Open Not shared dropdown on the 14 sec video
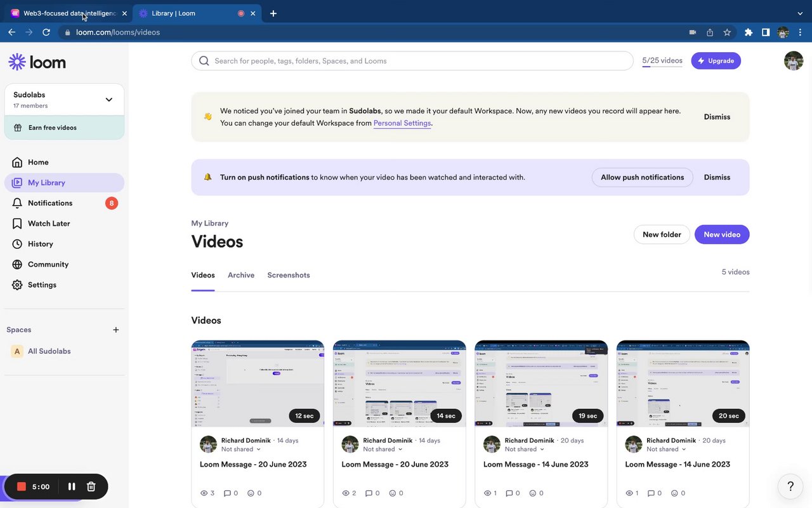This screenshot has width=812, height=508. tap(383, 449)
